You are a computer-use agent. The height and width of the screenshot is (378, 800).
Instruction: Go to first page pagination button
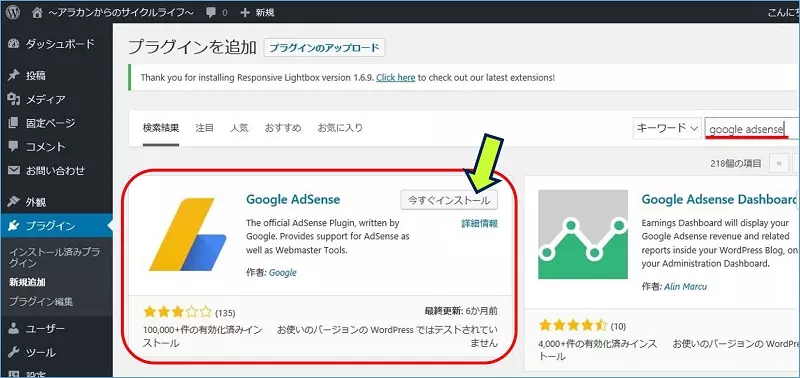click(x=779, y=163)
